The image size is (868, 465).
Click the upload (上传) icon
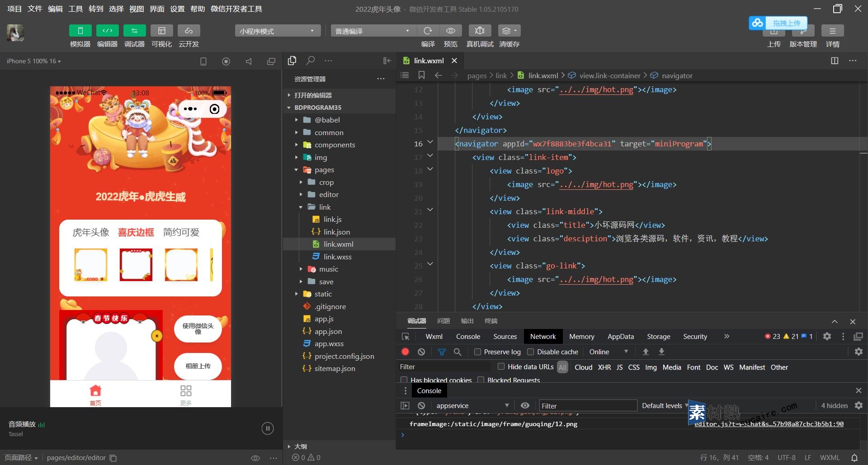coord(774,32)
